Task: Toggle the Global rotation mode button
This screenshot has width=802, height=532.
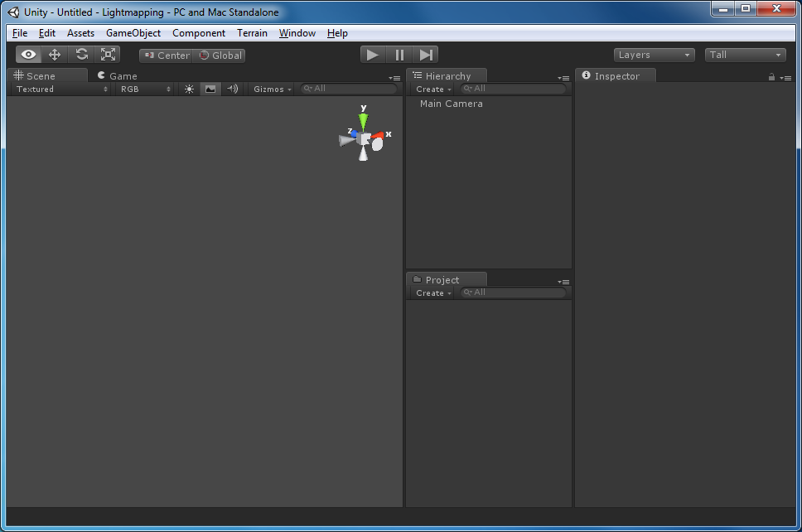Action: (x=220, y=56)
